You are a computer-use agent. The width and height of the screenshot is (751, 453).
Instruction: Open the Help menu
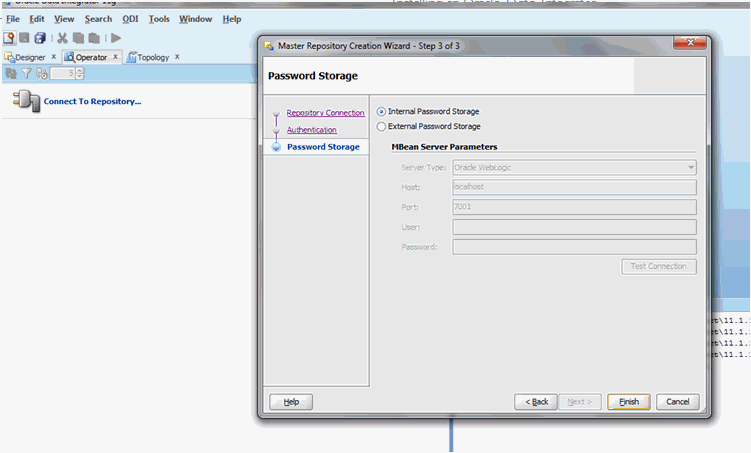coord(232,19)
